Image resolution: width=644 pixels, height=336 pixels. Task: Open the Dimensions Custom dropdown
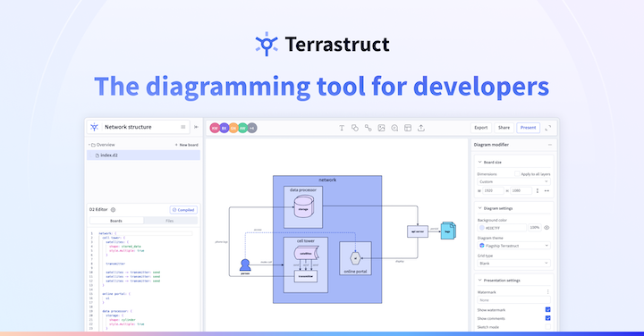[513, 181]
